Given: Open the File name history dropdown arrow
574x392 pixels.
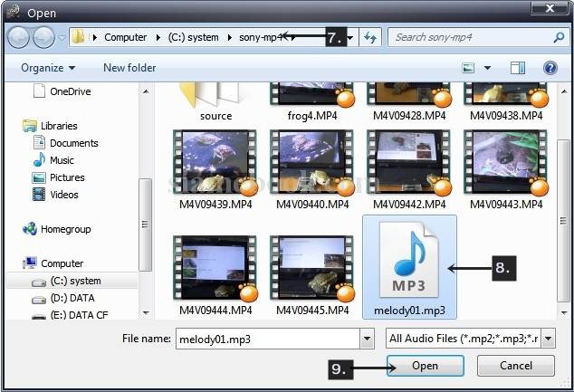Looking at the screenshot, I should coord(368,339).
